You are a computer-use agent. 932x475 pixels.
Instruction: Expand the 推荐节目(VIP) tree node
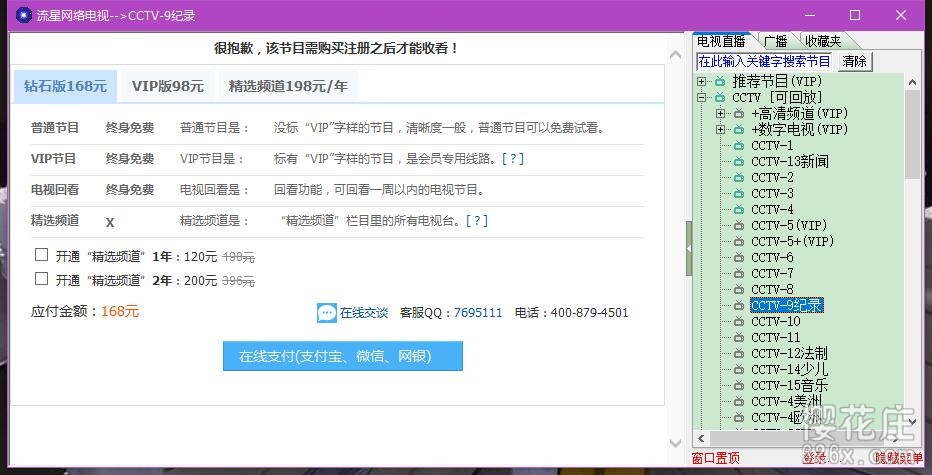click(x=702, y=81)
